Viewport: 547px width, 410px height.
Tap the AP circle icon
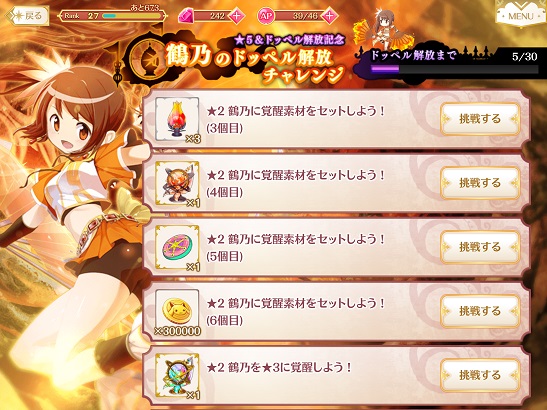266,16
